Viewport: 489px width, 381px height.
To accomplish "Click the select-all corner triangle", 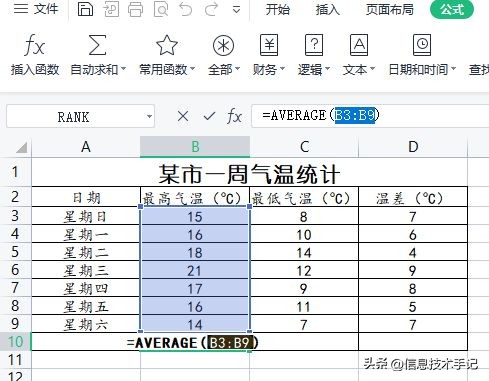I will pos(22,147).
